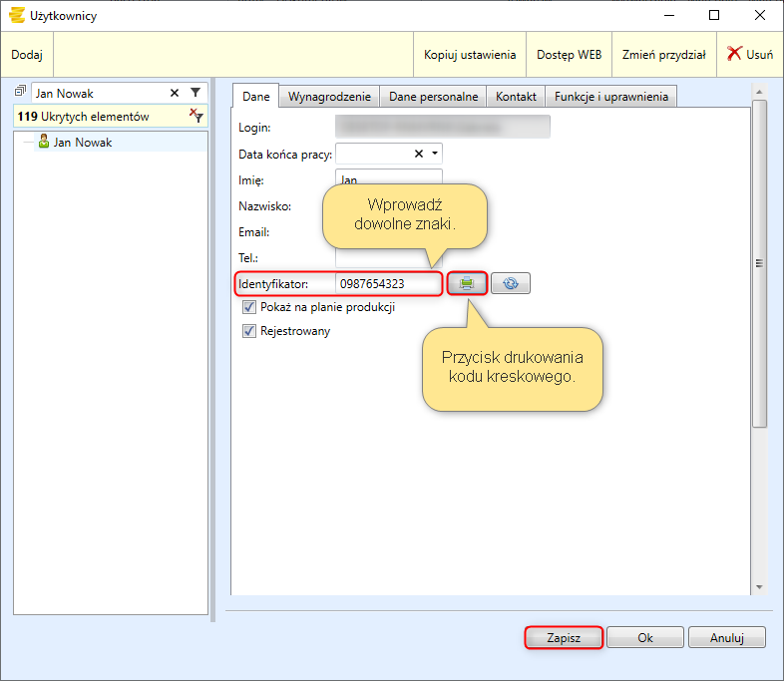The height and width of the screenshot is (681, 784).
Task: Uncheck Pokaż na planie produkcji
Action: [x=250, y=308]
